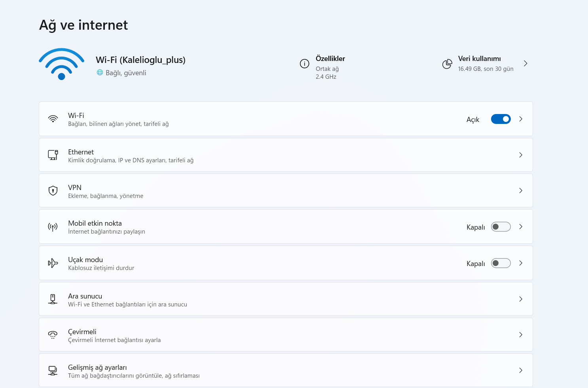
Task: Click the Wi-Fi (Kalelioglu_plus) network name
Action: [x=140, y=60]
